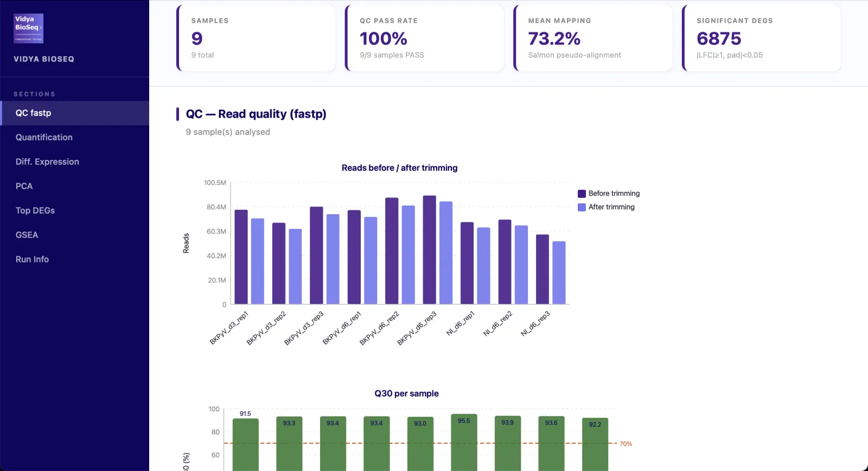Click the NI_d6_rep3 axis label

[x=535, y=323]
